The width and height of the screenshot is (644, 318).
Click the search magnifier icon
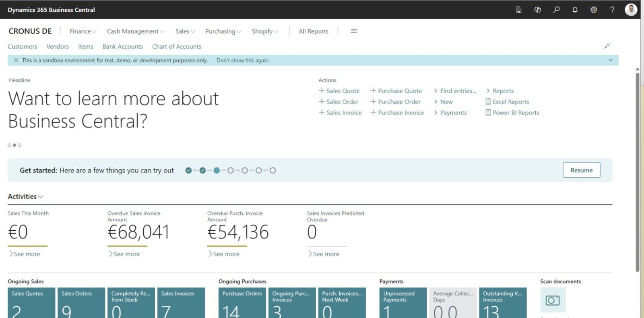(556, 10)
